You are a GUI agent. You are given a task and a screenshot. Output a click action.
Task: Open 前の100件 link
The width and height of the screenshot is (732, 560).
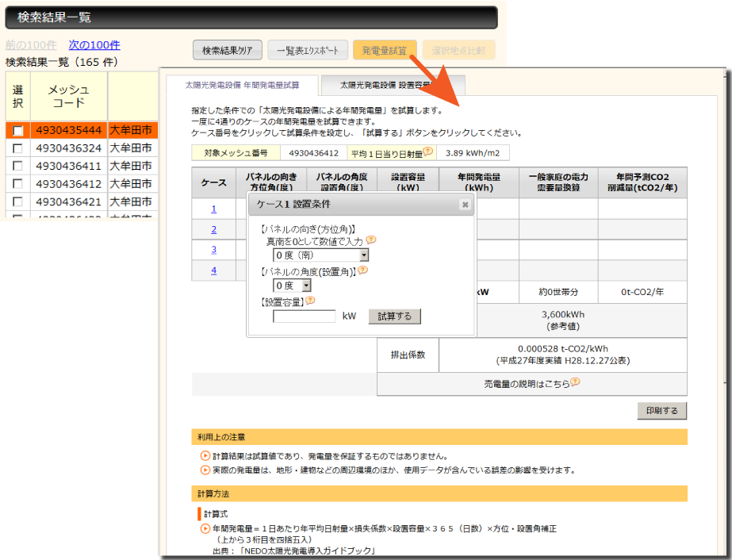pyautogui.click(x=31, y=45)
